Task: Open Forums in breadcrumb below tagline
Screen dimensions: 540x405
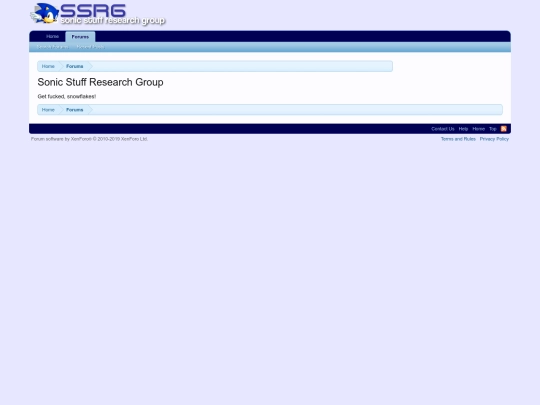Action: point(75,110)
